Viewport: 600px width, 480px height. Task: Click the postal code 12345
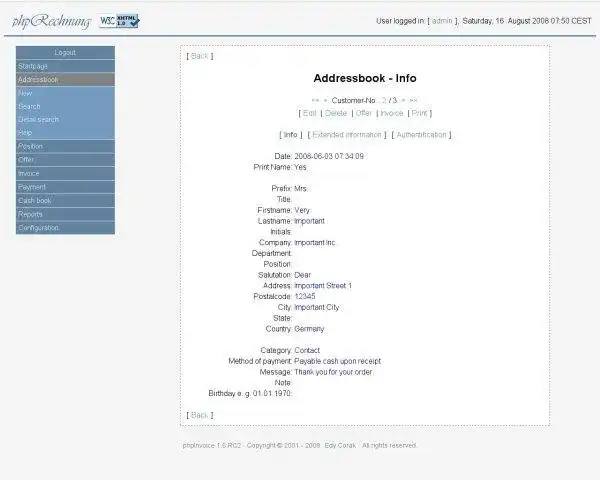[305, 296]
